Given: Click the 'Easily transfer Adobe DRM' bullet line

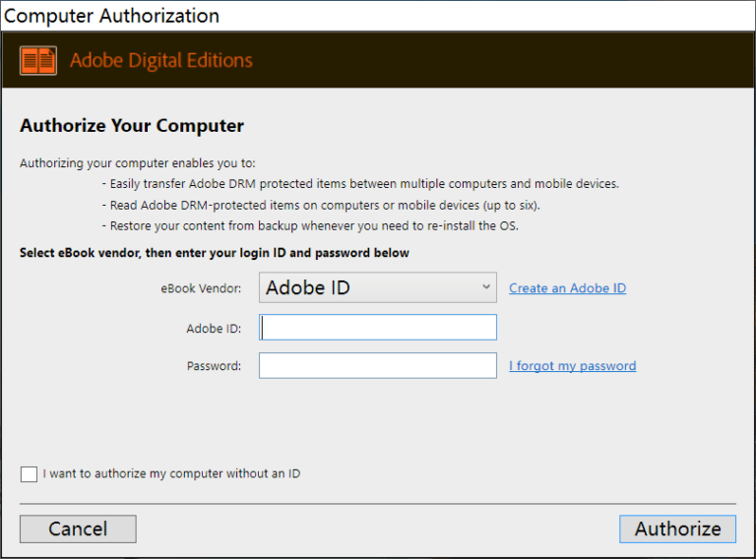Looking at the screenshot, I should [360, 184].
